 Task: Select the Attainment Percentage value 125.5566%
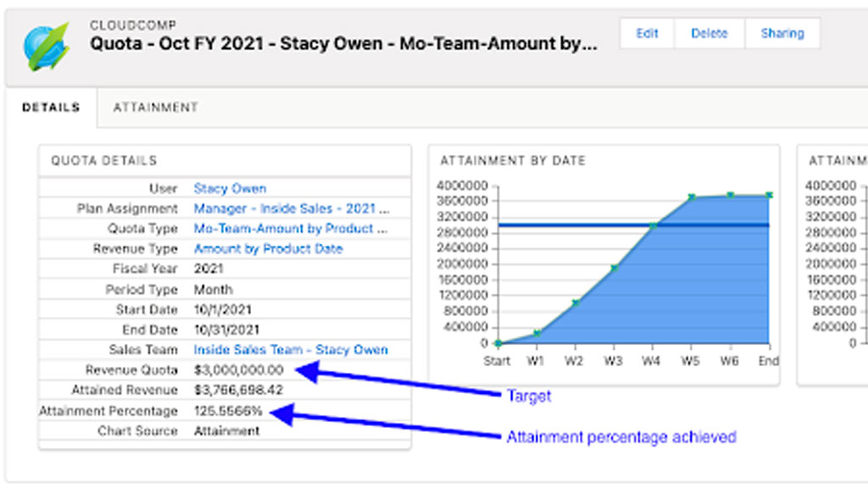[228, 411]
